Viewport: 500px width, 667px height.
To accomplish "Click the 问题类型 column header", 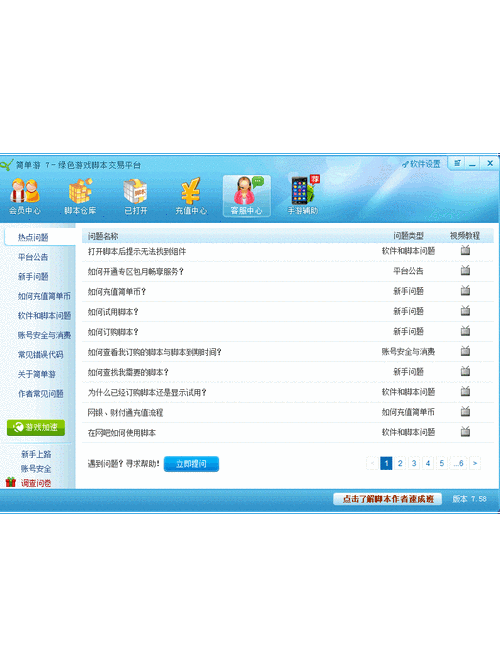I will point(409,235).
